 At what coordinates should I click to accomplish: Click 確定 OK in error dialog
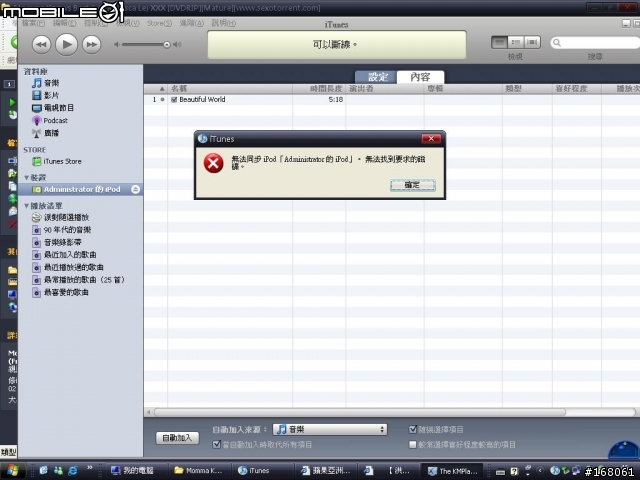pyautogui.click(x=413, y=185)
